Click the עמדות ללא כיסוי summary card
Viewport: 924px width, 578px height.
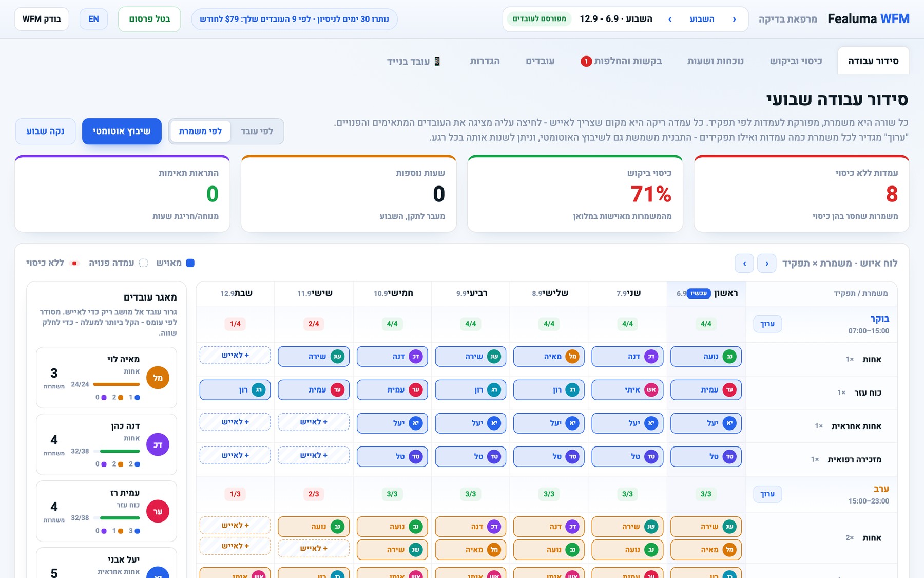coord(801,194)
